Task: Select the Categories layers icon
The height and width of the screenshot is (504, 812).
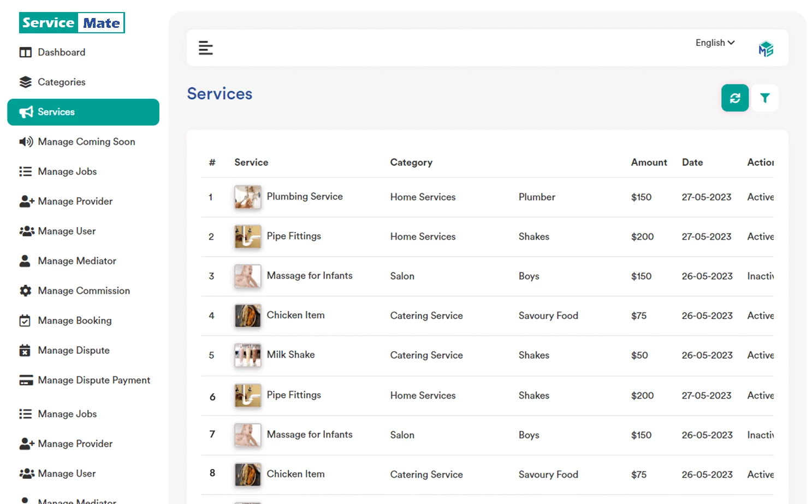Action: tap(26, 82)
